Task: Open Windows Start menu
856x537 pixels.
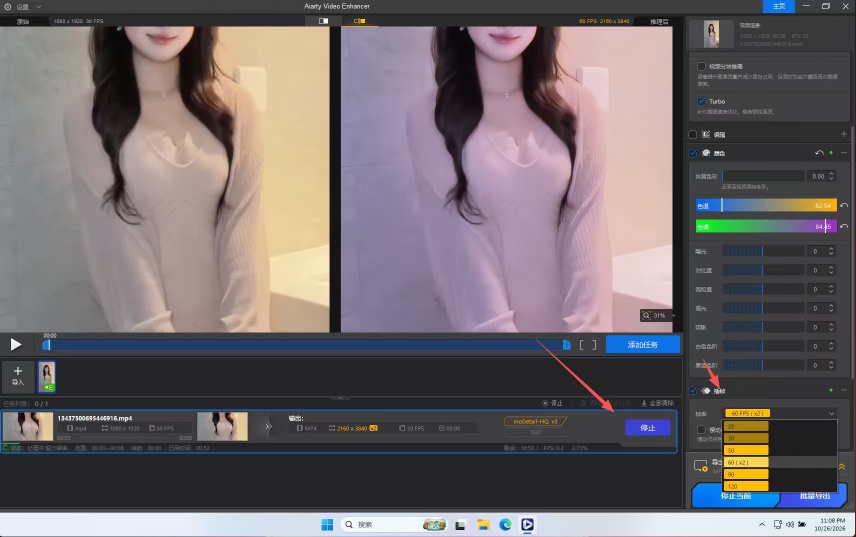Action: pyautogui.click(x=327, y=524)
